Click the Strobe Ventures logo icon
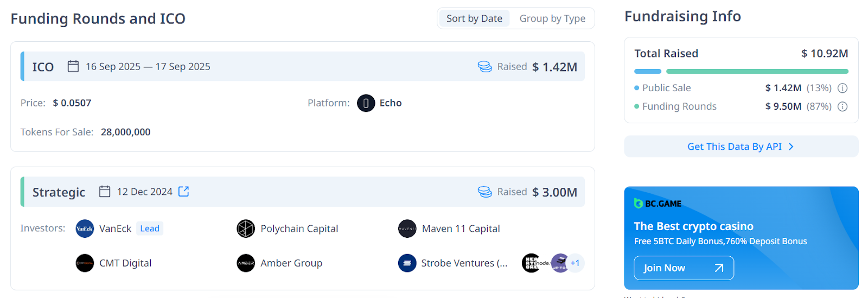 [407, 263]
